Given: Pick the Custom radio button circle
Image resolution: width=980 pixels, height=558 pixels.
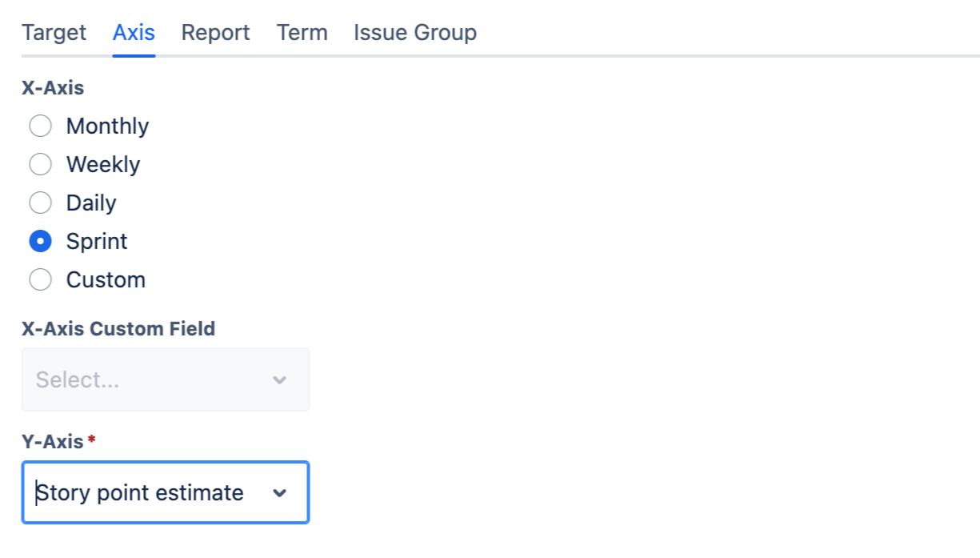Looking at the screenshot, I should [41, 280].
